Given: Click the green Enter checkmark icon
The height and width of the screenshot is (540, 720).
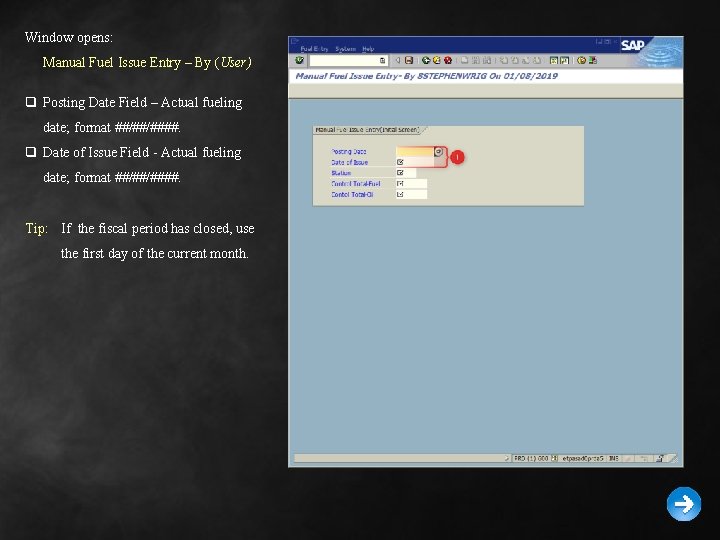Looking at the screenshot, I should 299,60.
